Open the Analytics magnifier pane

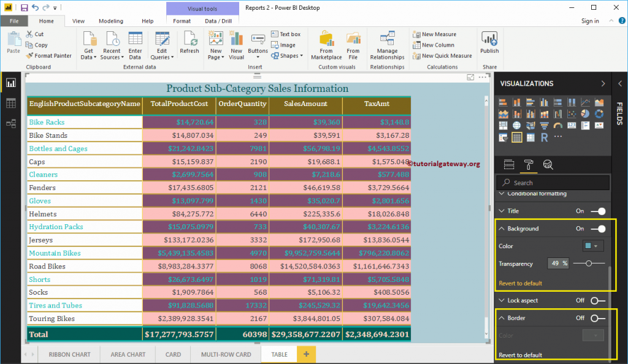click(547, 164)
